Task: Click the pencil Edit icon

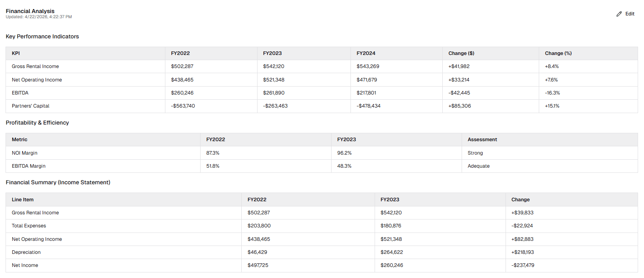Action: [619, 14]
